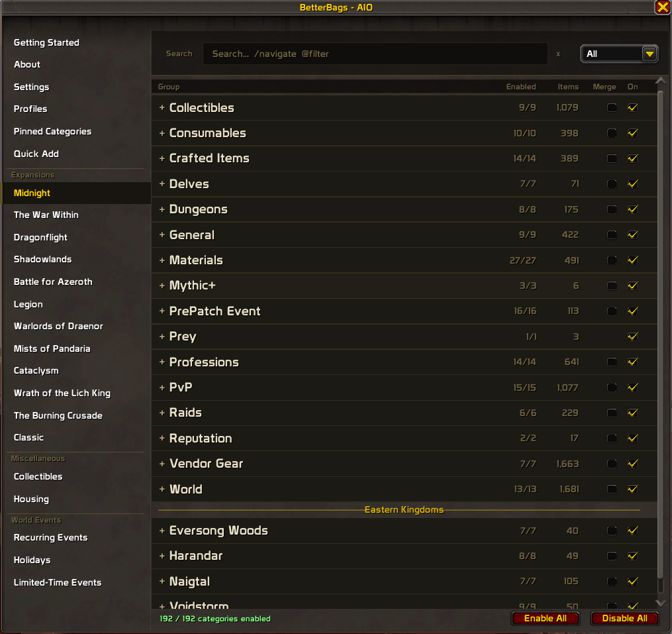Uncheck the On checkbox for Prey
Screen dimensions: 672x634
(x=632, y=337)
